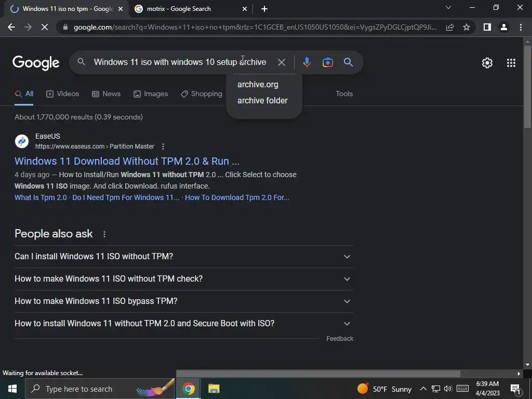Expand How to make Windows 11 ISO bypass TPM
The height and width of the screenshot is (399, 532).
click(x=183, y=301)
